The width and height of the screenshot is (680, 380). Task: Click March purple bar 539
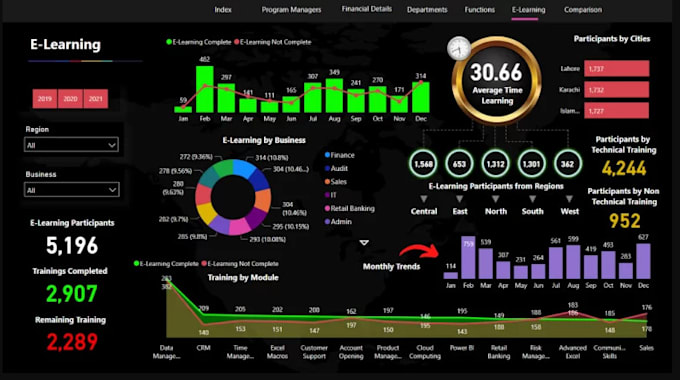point(486,263)
